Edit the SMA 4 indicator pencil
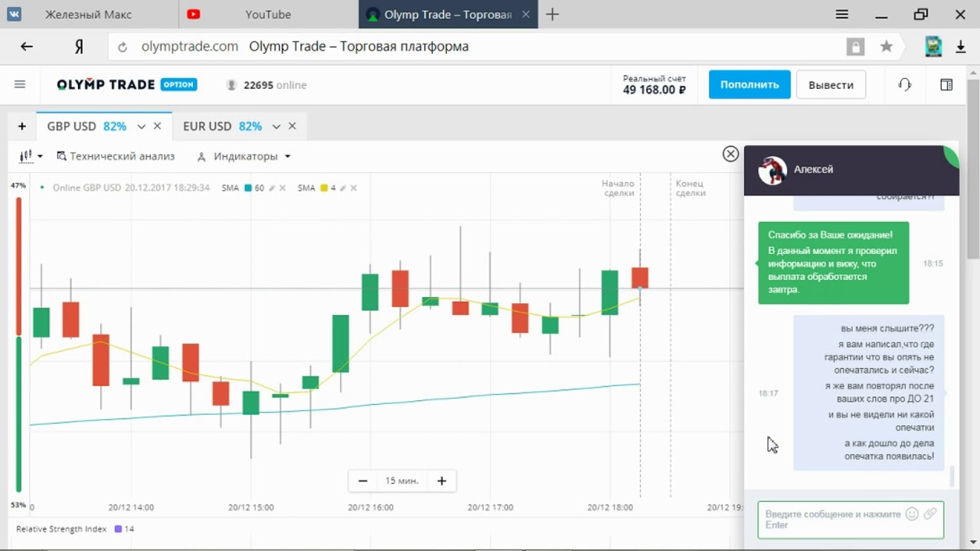 coord(343,188)
